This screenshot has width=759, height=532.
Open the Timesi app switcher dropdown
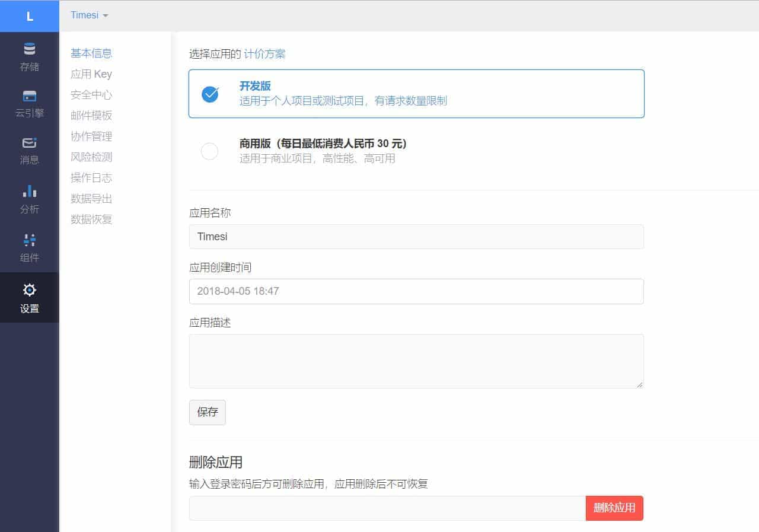(90, 15)
